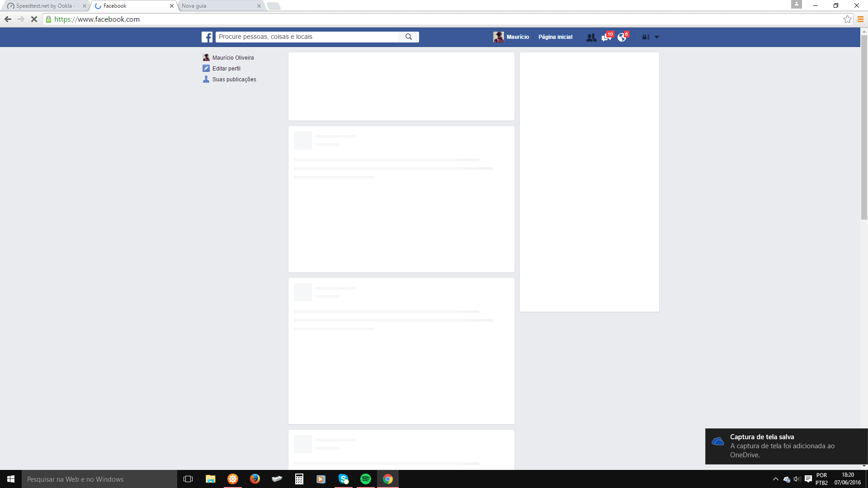Viewport: 868px width, 488px height.
Task: Open Suas publicações in sidebar
Action: tap(234, 80)
